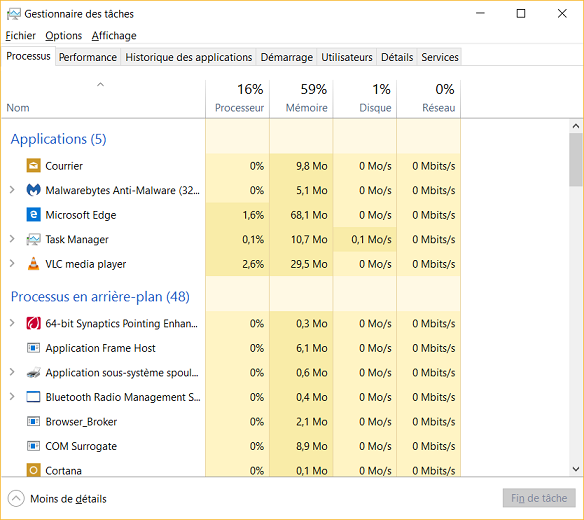
Task: Click the COM Surrogate icon
Action: click(x=33, y=446)
